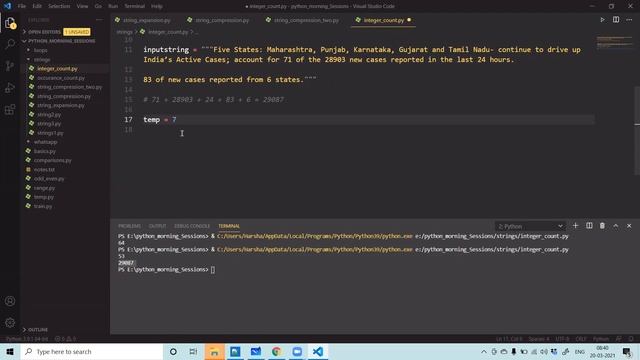
Task: Select the integer_count.py editor tab
Action: click(x=384, y=20)
